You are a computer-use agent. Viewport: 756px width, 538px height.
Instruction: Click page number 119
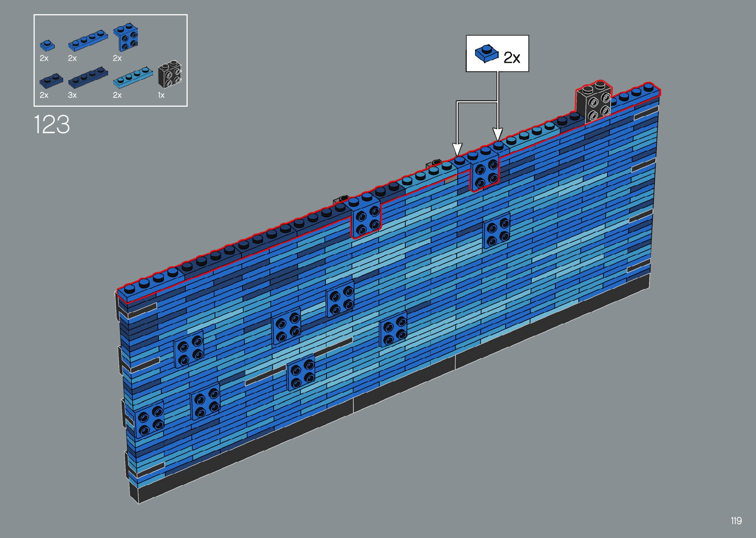tap(736, 521)
